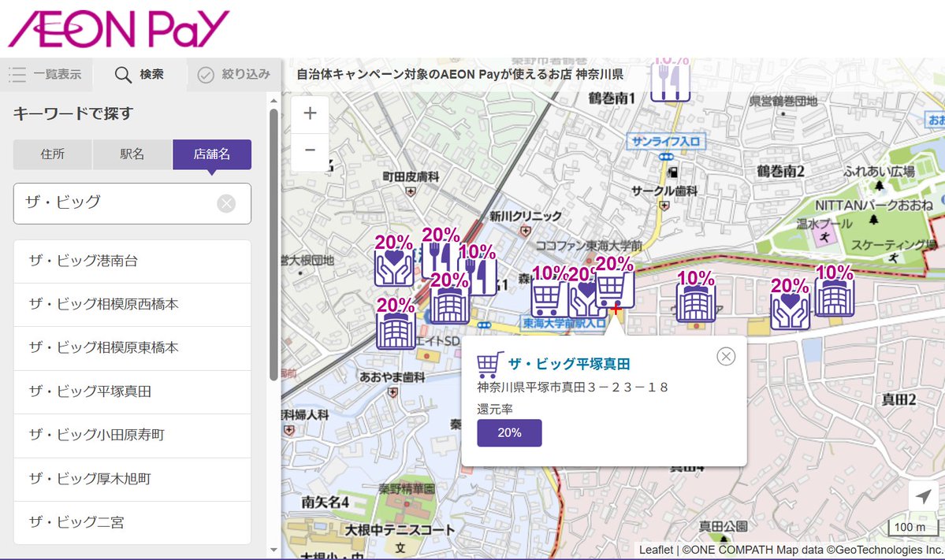Click the 20% 還元率 badge in popup
The width and height of the screenshot is (945, 560).
coord(509,433)
